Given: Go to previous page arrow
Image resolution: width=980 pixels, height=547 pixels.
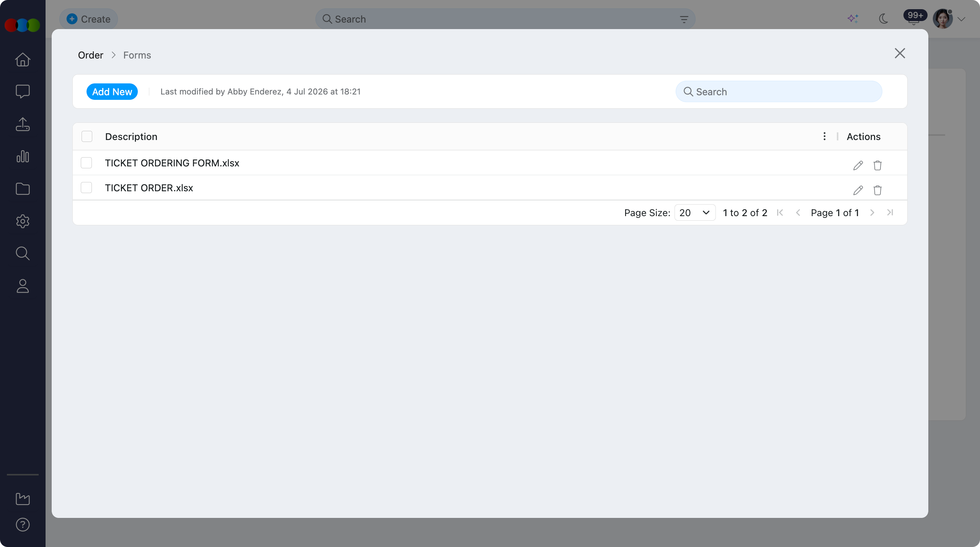Looking at the screenshot, I should (x=798, y=213).
